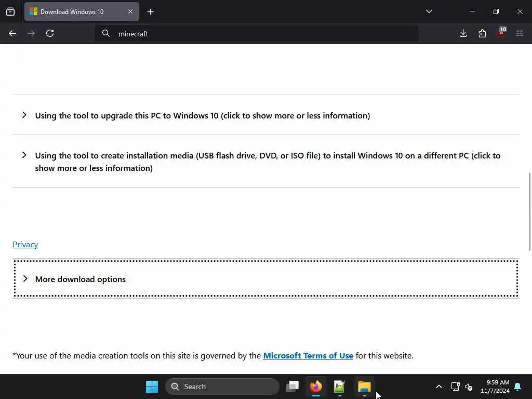Screen dimensions: 532x399
Task: Close the Download Windows 10 tab
Action: (x=130, y=11)
